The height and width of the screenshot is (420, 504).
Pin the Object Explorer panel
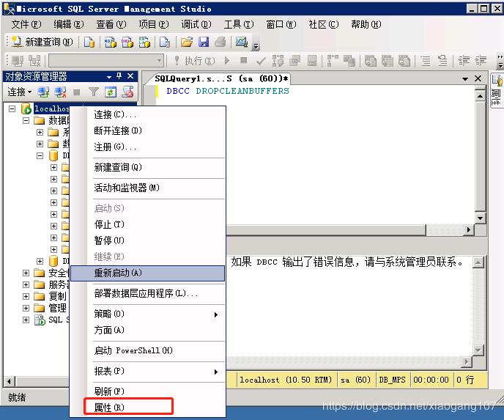click(119, 76)
